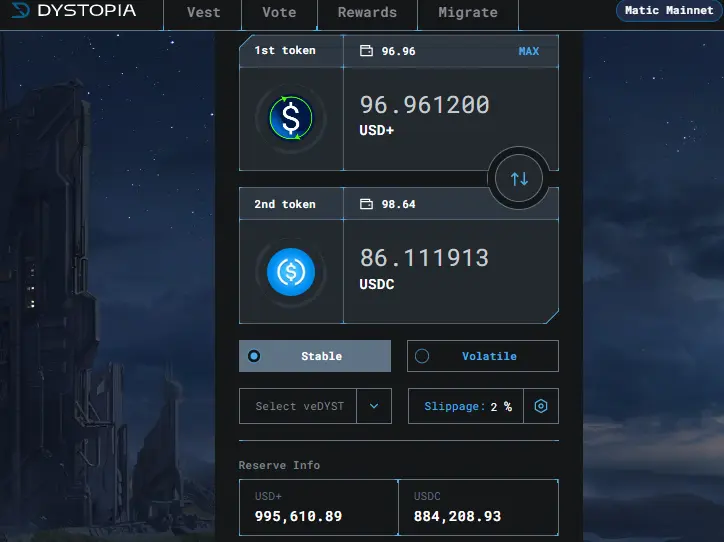724x542 pixels.
Task: Click the Matic Mainnet network button
Action: pyautogui.click(x=669, y=10)
